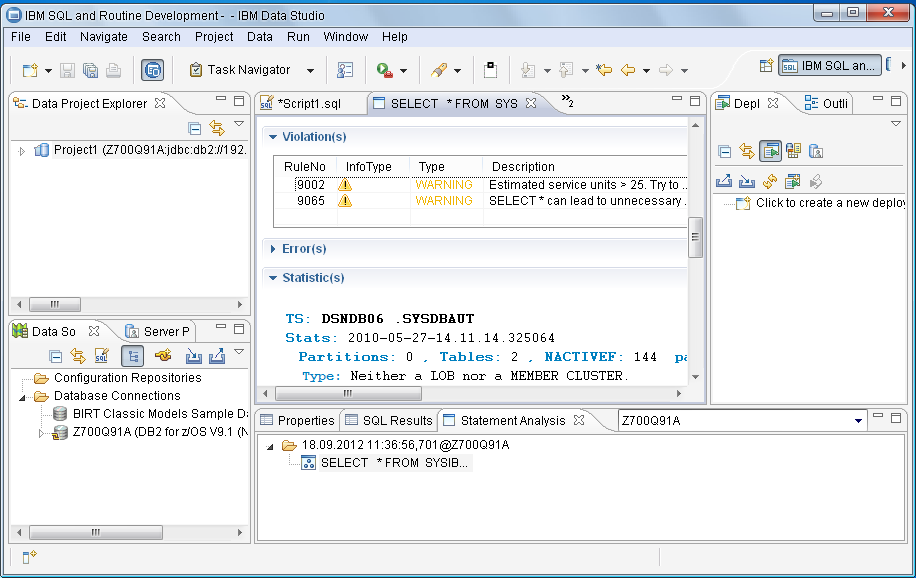Click New SQL script icon in Data Source Explorer
Image resolution: width=916 pixels, height=578 pixels.
101,356
